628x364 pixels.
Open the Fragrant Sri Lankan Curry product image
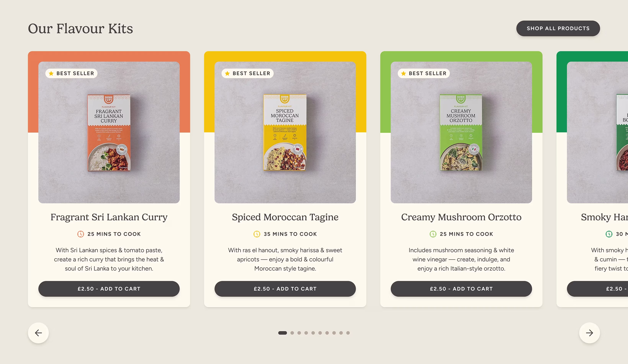pyautogui.click(x=109, y=132)
